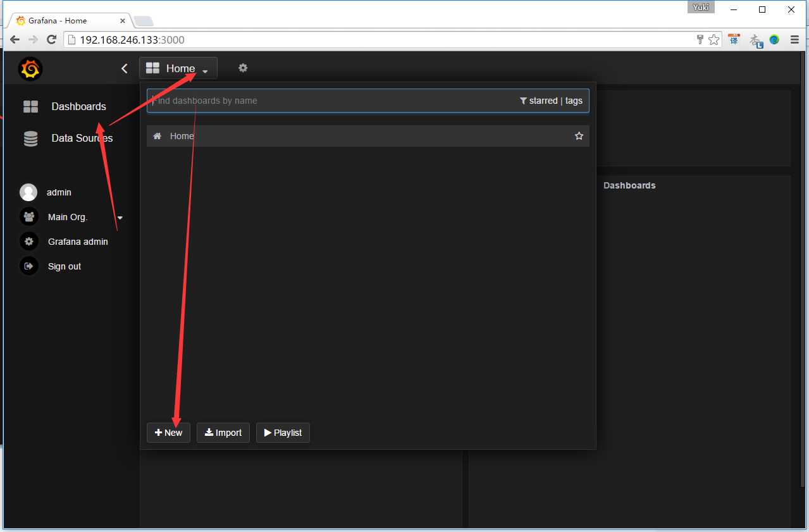Close the Grafana - Home tab
The image size is (809, 532).
123,20
